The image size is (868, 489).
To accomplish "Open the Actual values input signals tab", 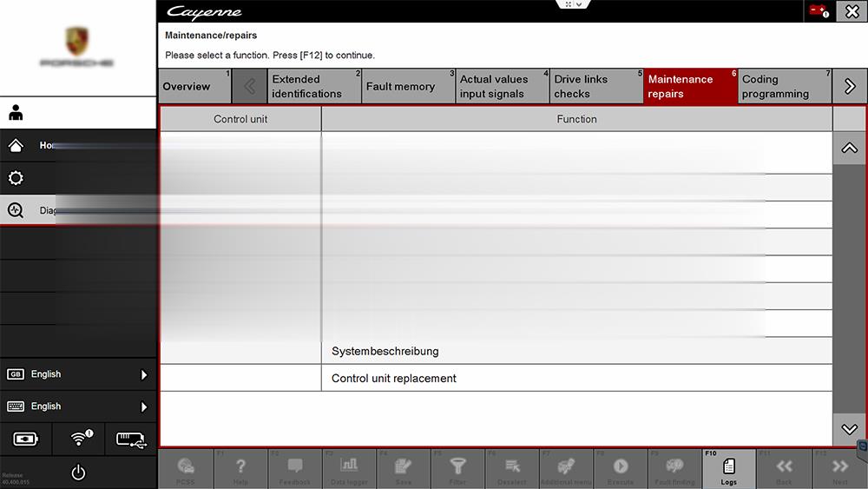I will coord(503,86).
